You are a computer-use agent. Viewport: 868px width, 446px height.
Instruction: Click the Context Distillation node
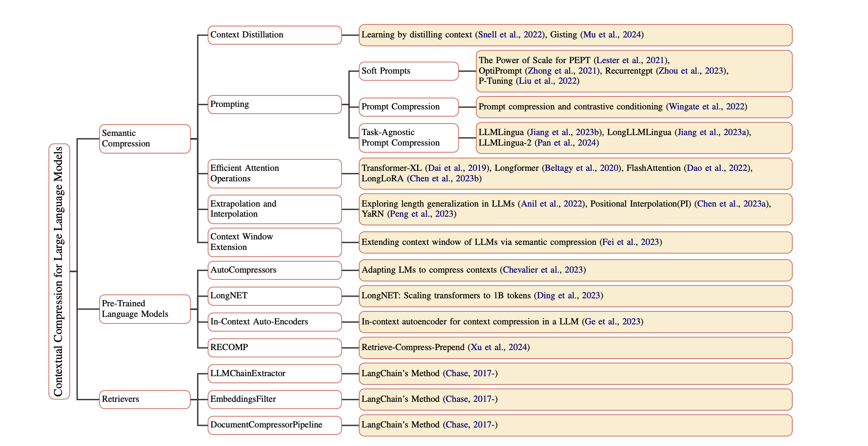[275, 35]
